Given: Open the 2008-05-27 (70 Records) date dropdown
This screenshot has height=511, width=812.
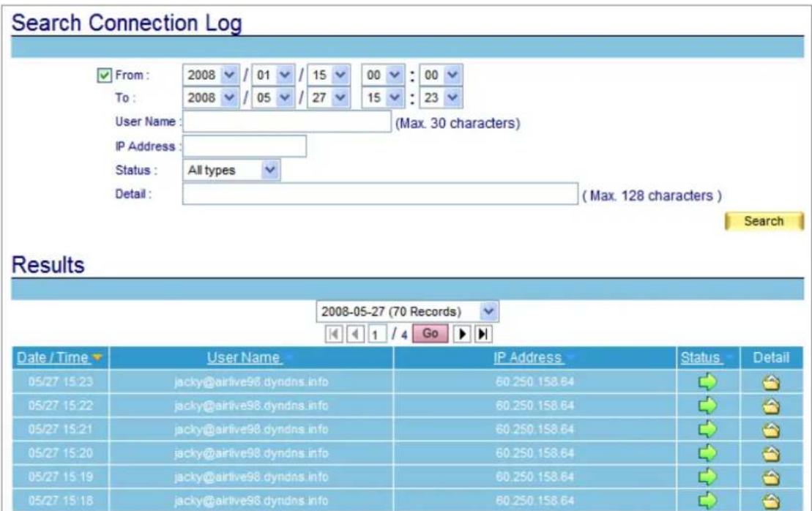Looking at the screenshot, I should tap(408, 312).
